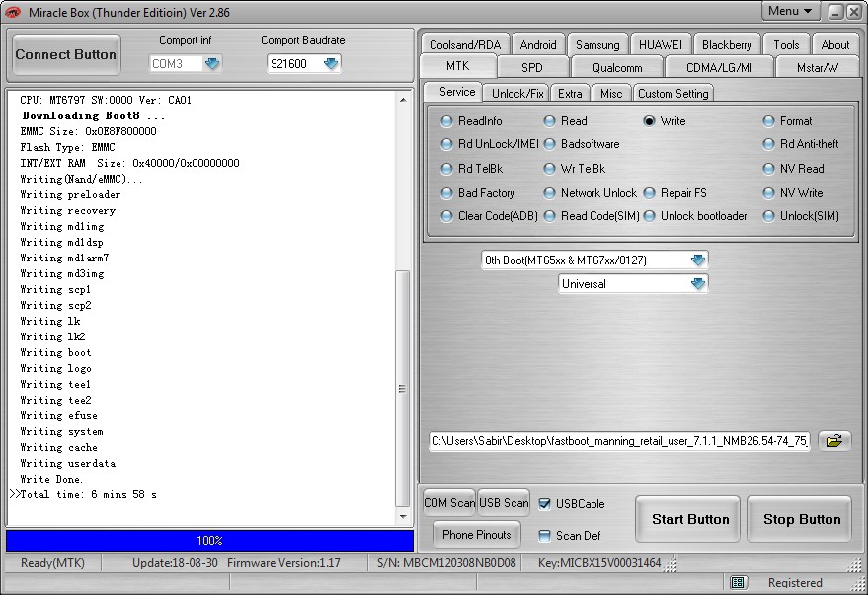Open the Tools tab
This screenshot has width=868, height=595.
point(786,44)
